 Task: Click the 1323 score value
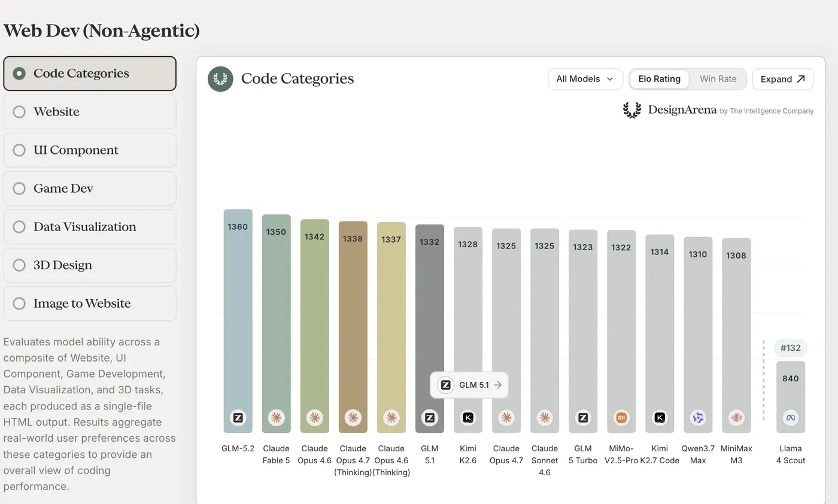582,247
